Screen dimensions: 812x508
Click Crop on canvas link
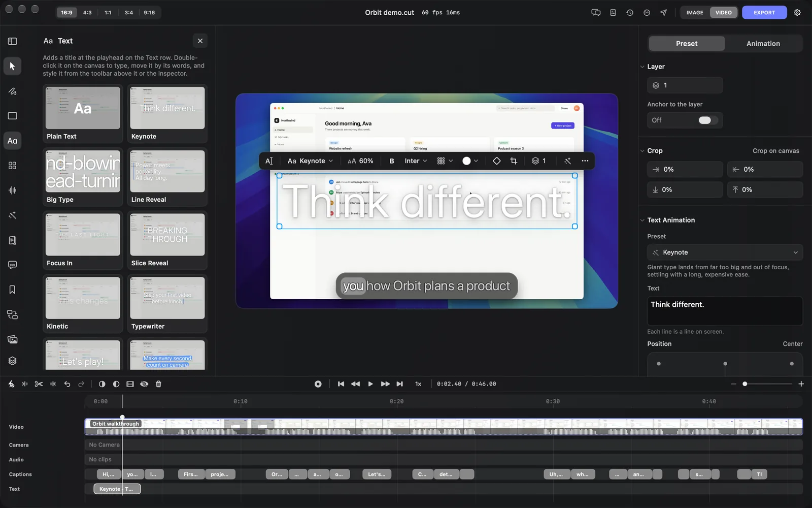click(x=775, y=151)
